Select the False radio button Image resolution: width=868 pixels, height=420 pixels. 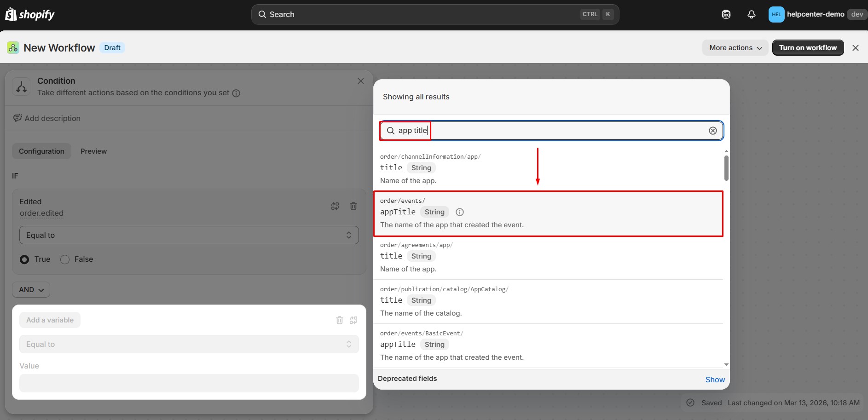pos(65,259)
